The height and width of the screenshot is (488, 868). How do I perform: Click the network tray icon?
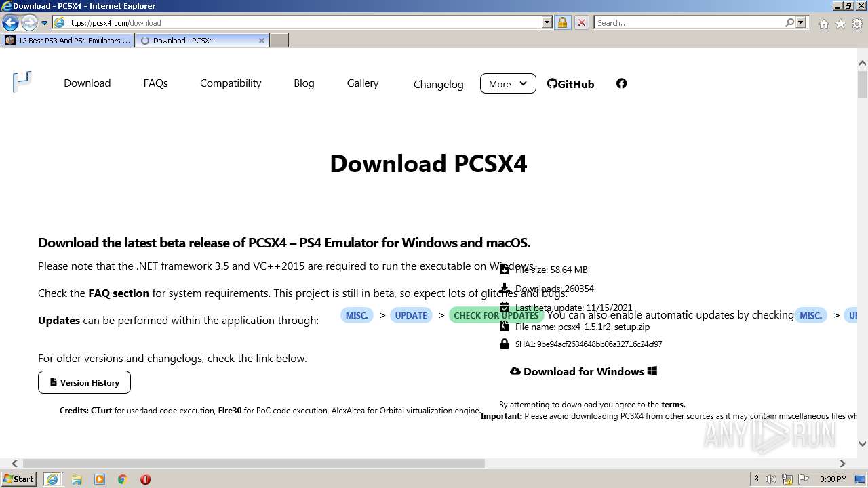pos(787,479)
